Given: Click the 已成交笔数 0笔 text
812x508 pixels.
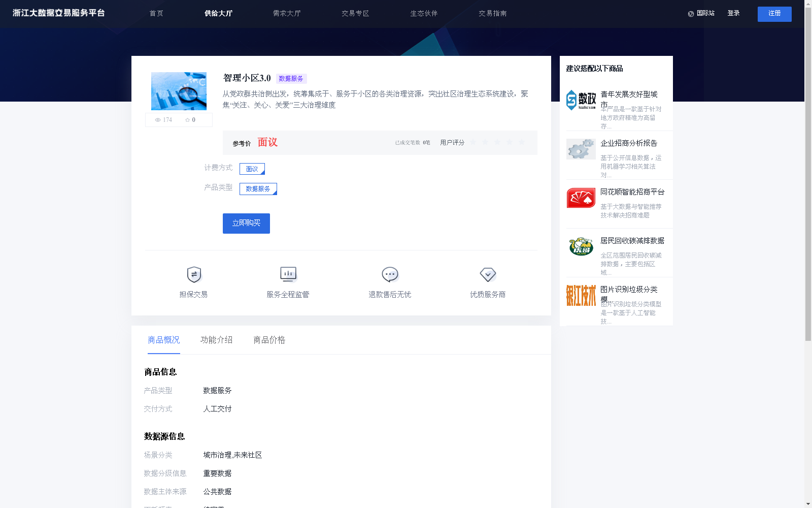Looking at the screenshot, I should point(413,143).
